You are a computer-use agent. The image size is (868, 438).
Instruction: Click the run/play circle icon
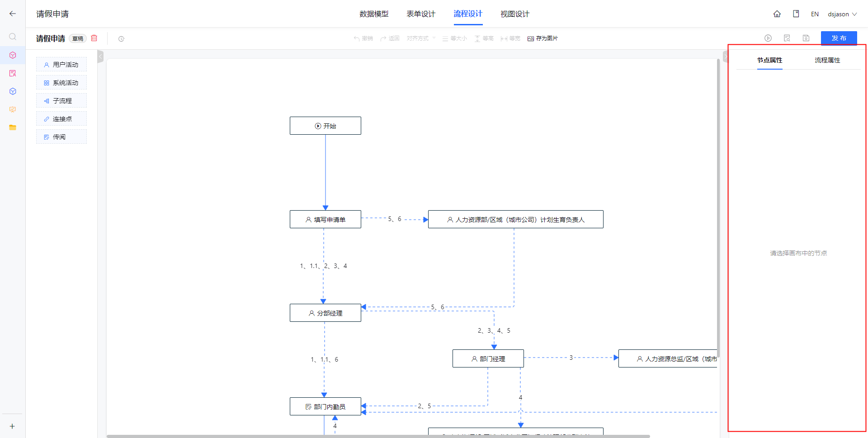768,38
